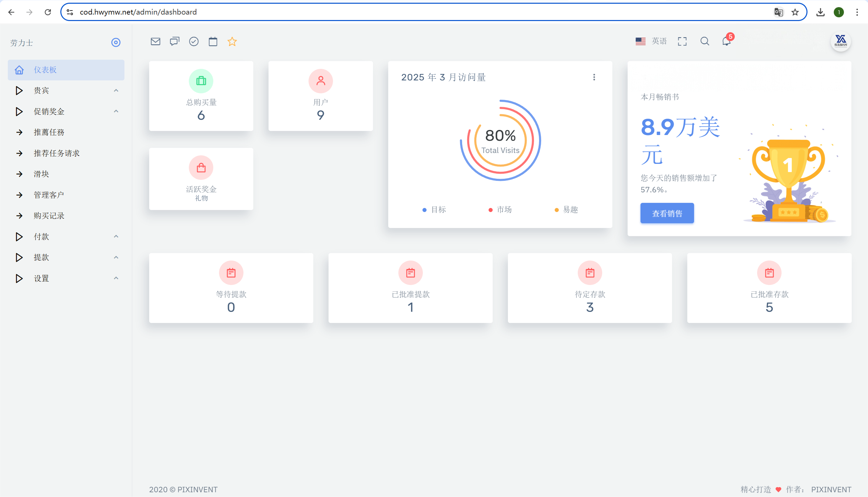Click the PIXINVENT footer link
The height and width of the screenshot is (497, 868).
(831, 490)
